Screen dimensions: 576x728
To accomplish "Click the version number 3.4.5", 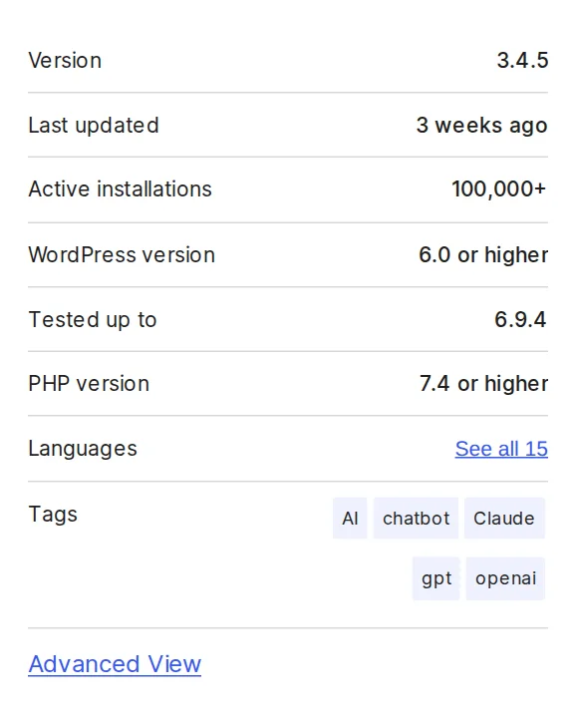I will pos(522,61).
